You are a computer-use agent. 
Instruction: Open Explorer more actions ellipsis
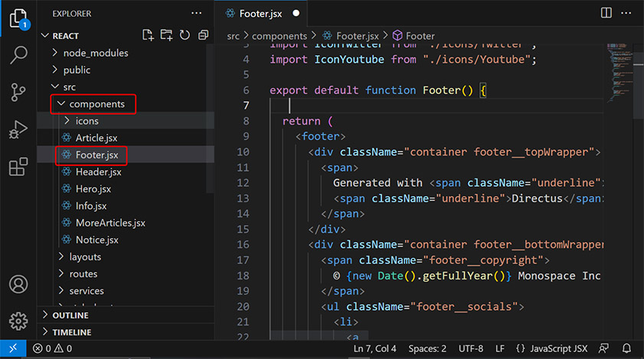[x=196, y=13]
